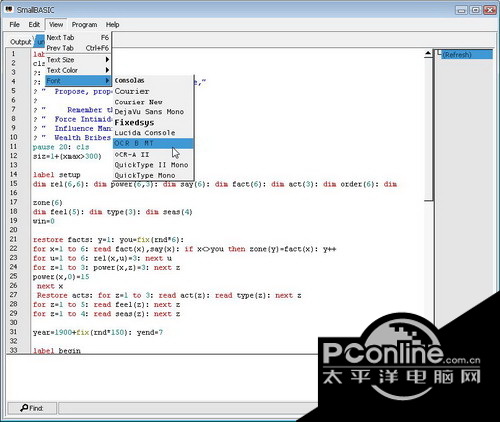
Task: Choose Prev Tab menu entry
Action: coord(78,48)
